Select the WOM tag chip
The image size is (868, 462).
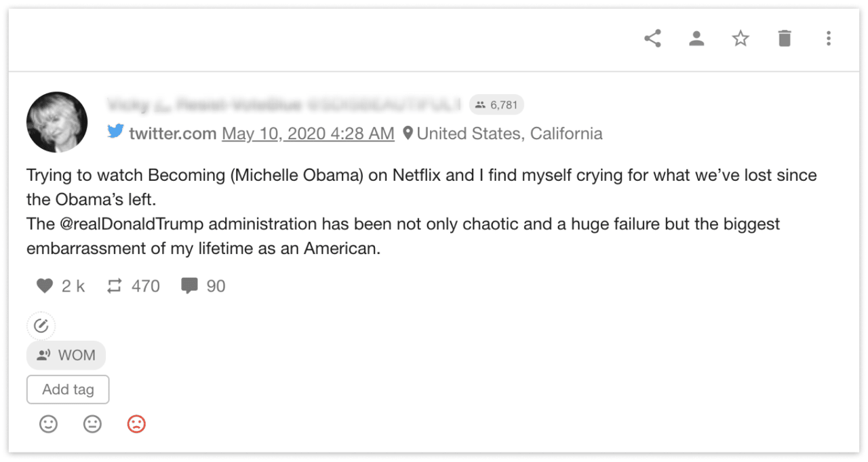(66, 355)
